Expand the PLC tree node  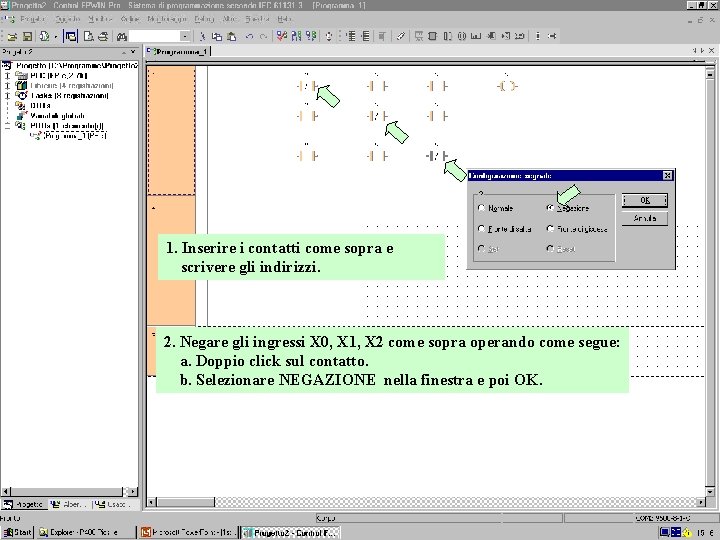(x=7, y=75)
